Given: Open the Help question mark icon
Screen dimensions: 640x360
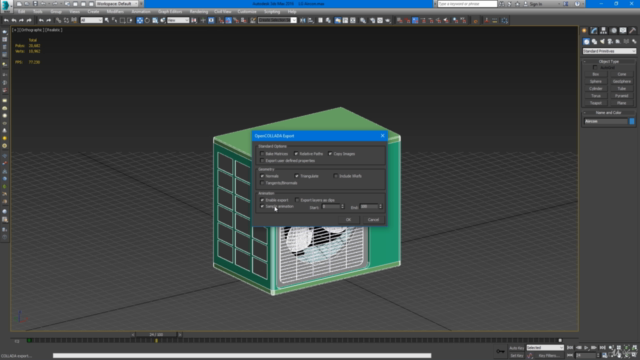Looking at the screenshot, I should (x=577, y=4).
